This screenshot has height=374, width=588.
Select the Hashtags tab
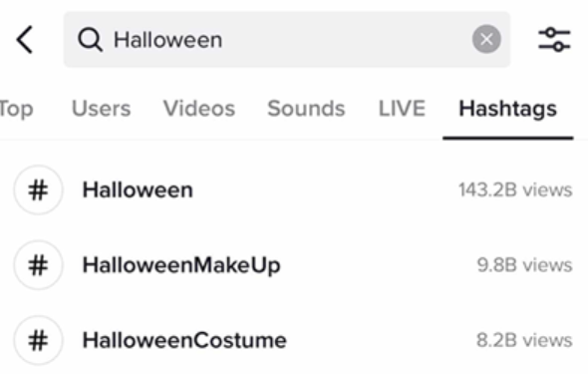pos(507,110)
